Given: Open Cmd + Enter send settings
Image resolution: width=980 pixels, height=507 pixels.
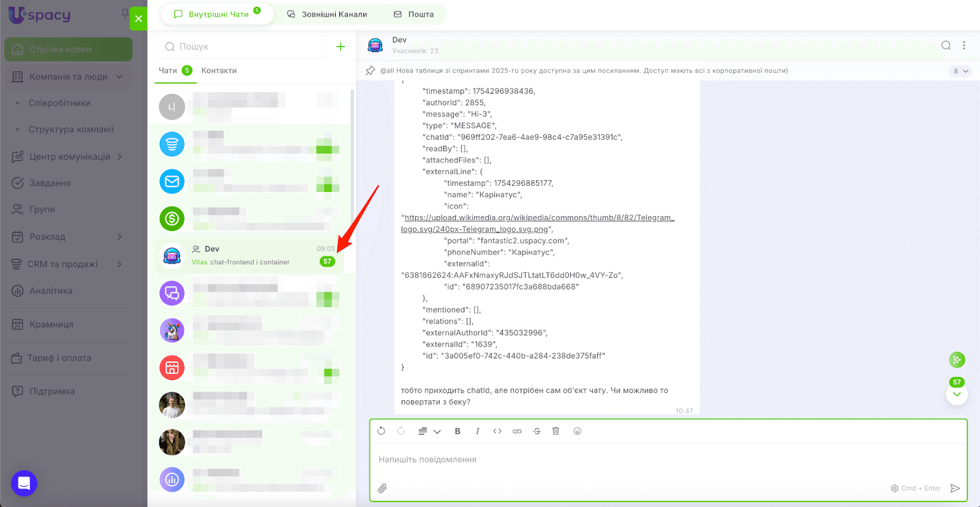Looking at the screenshot, I should click(916, 489).
